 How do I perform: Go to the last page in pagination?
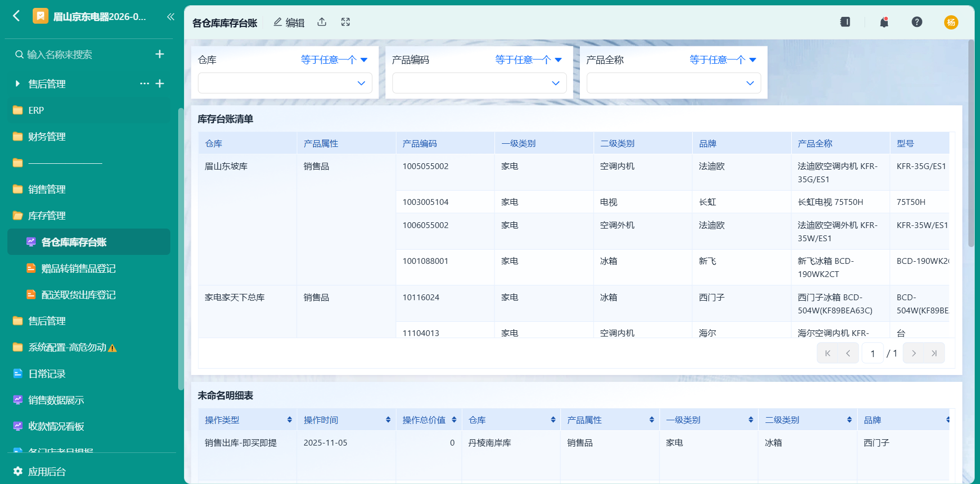coord(934,353)
